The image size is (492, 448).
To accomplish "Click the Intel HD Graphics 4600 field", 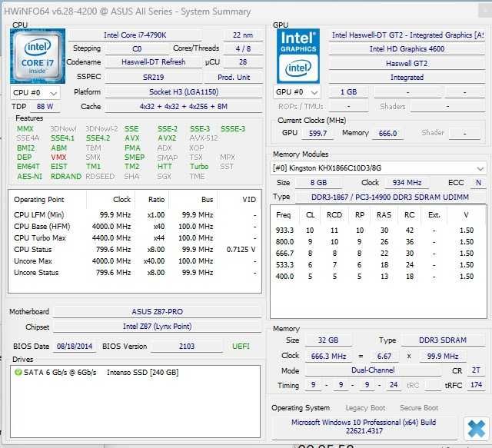I will 407,49.
